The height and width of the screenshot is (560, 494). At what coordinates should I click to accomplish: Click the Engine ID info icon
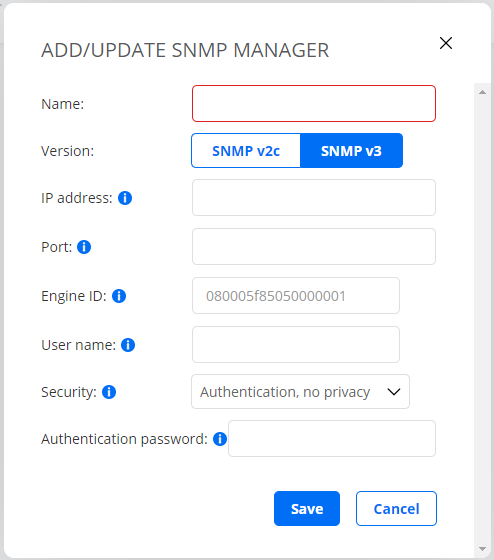point(119,296)
